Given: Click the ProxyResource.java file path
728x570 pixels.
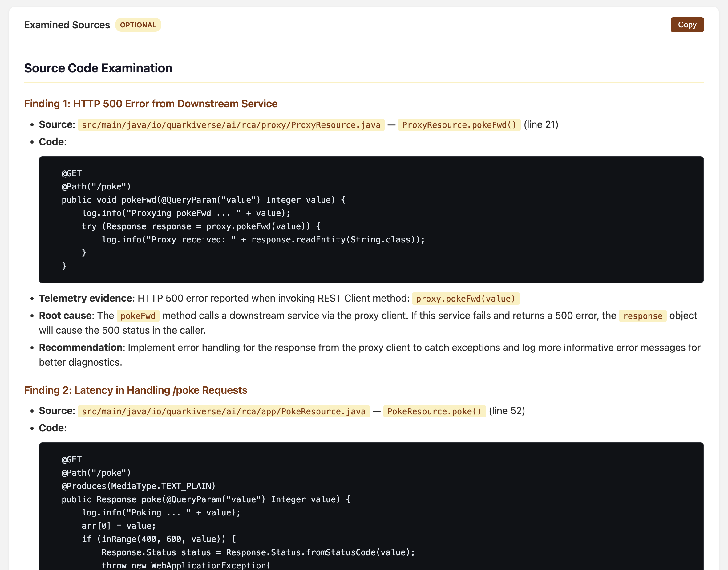Looking at the screenshot, I should (231, 125).
